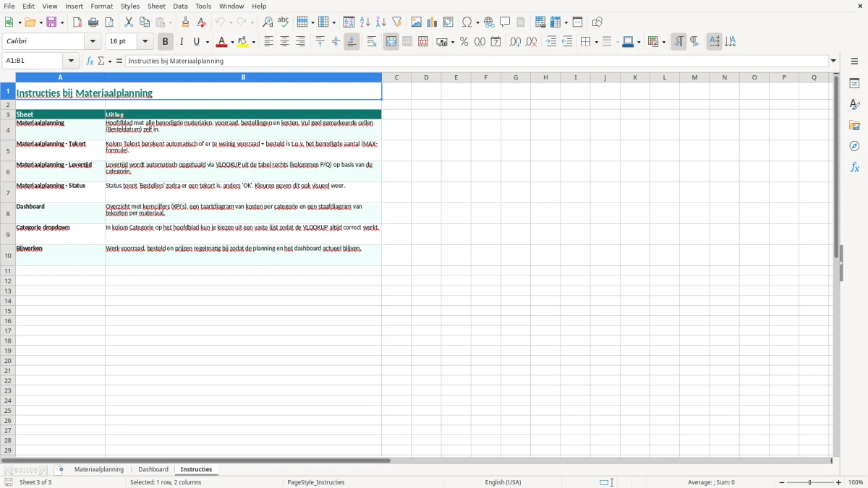Open Font Color dropdown arrow

232,42
